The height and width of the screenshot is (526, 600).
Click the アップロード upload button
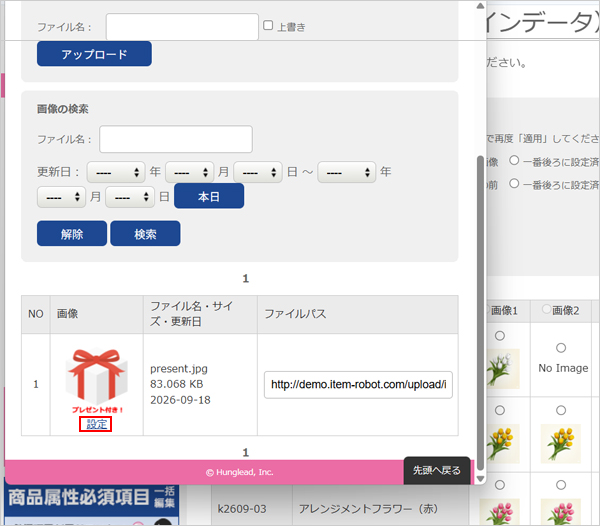pos(94,54)
